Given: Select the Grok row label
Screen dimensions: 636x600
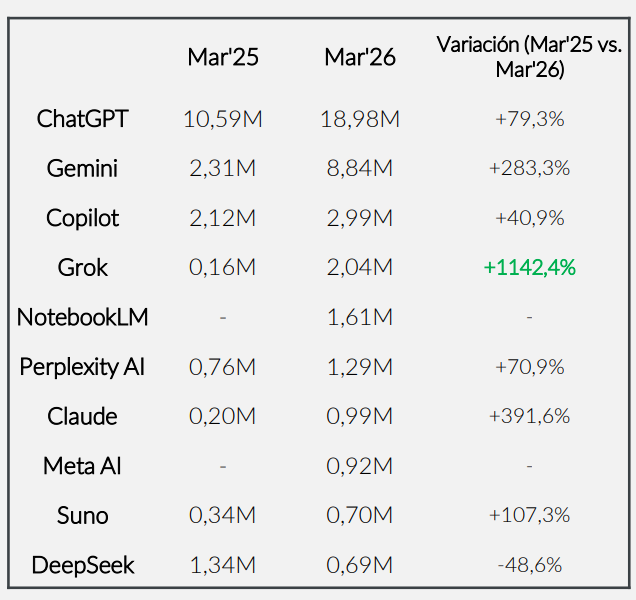Looking at the screenshot, I should click(x=82, y=268).
